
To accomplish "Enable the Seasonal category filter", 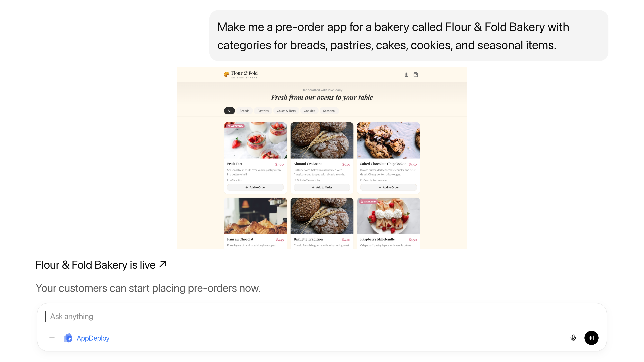I will (329, 111).
